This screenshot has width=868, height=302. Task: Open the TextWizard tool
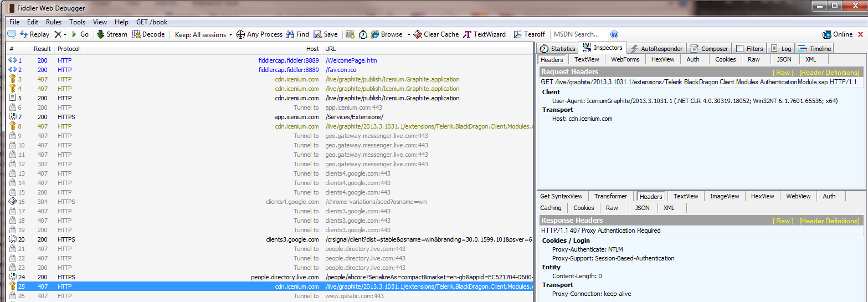click(x=485, y=34)
